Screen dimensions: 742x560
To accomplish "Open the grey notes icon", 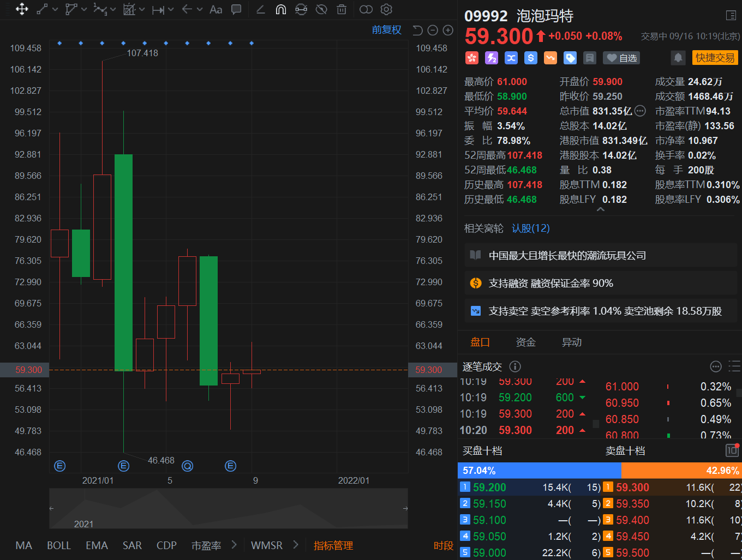I will pos(590,58).
